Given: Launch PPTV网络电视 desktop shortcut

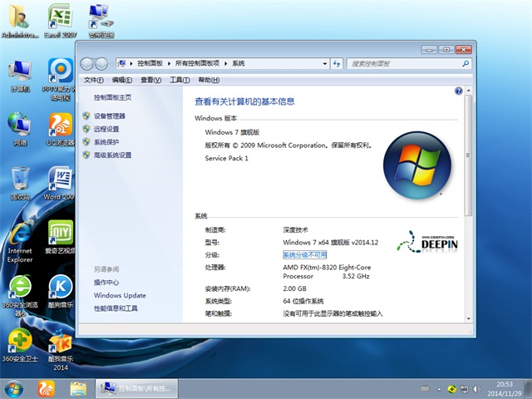Looking at the screenshot, I should point(61,80).
